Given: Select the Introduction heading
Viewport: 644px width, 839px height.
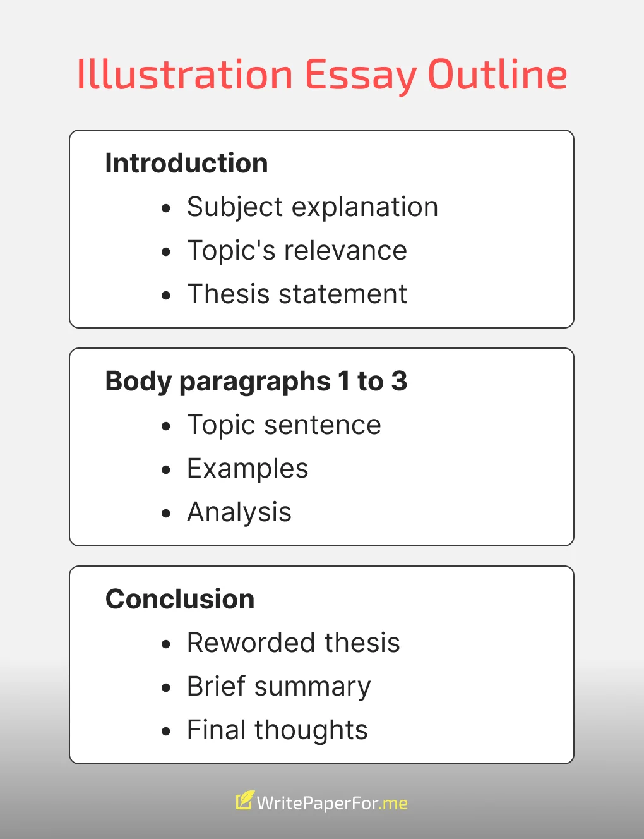Looking at the screenshot, I should (x=186, y=163).
